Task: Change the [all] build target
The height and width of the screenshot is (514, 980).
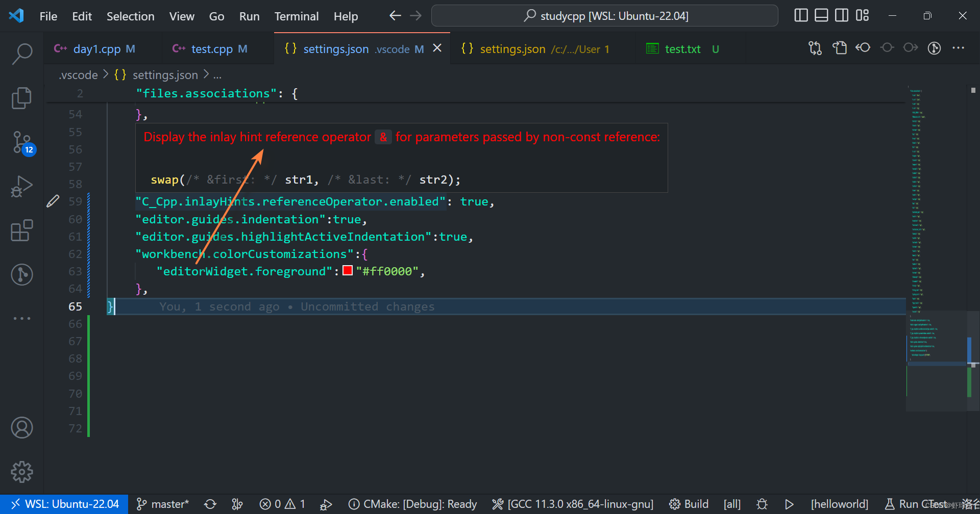Action: [731, 504]
